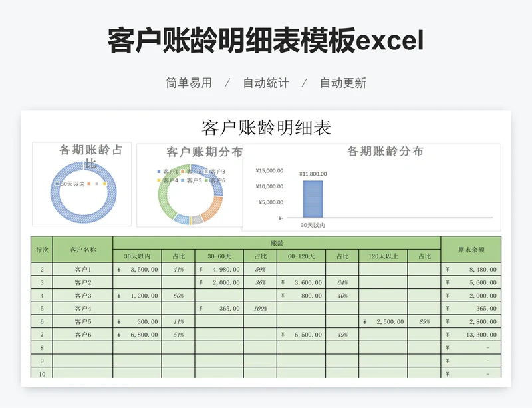
Task: Select the merged 账龄 header cell
Action: (277, 243)
